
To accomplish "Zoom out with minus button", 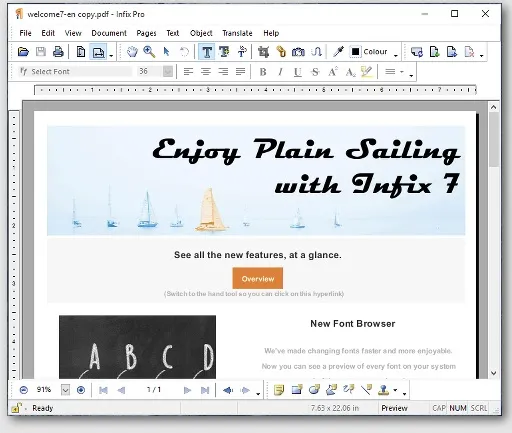I will (x=24, y=390).
